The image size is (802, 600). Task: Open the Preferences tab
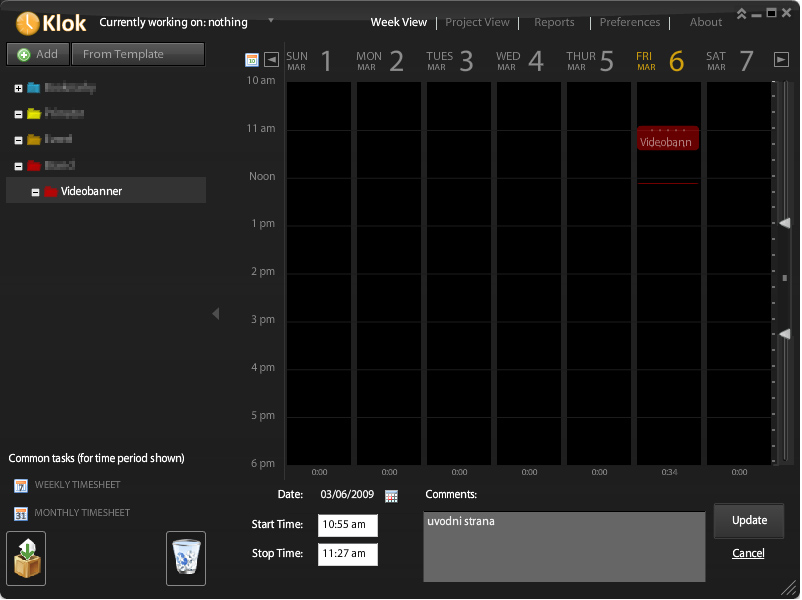point(630,22)
